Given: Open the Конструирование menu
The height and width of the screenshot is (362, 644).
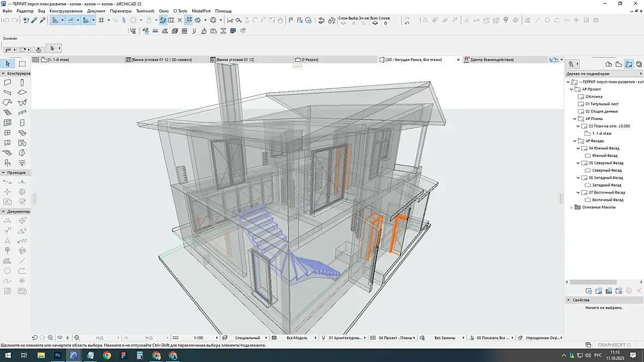Looking at the screenshot, I should 65,11.
